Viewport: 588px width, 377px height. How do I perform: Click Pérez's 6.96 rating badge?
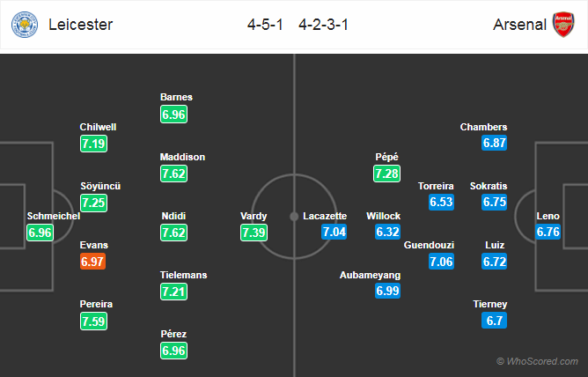pyautogui.click(x=173, y=351)
